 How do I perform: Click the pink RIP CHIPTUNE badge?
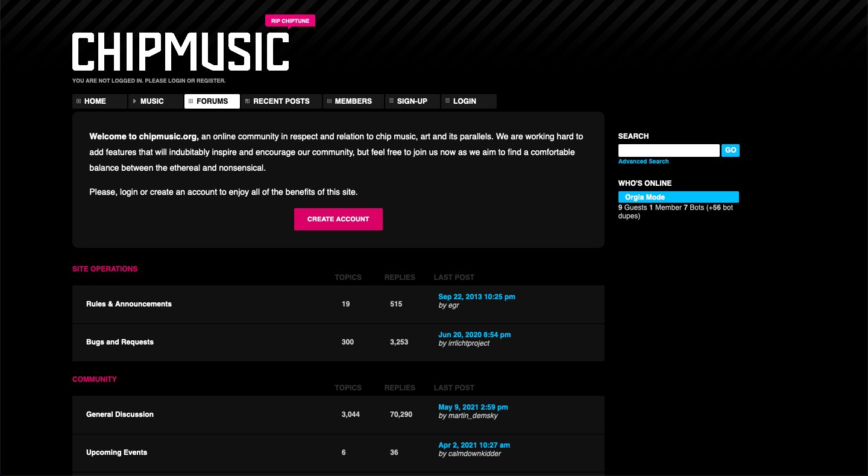click(290, 21)
